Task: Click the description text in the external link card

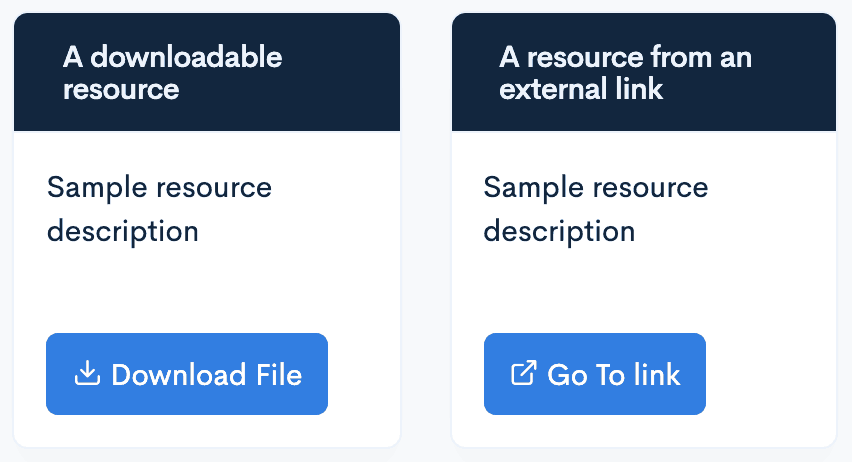Action: [x=596, y=209]
